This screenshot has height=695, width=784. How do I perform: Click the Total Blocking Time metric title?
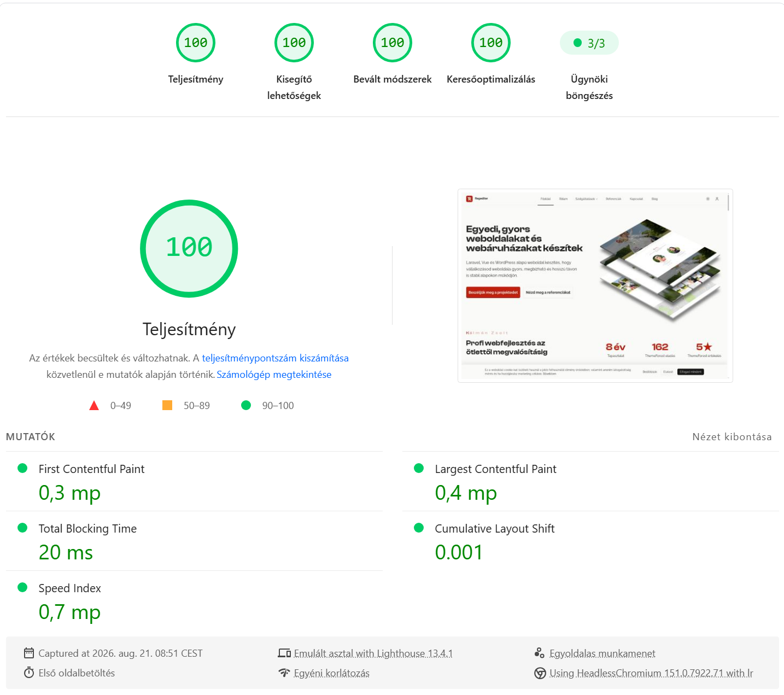tap(87, 528)
